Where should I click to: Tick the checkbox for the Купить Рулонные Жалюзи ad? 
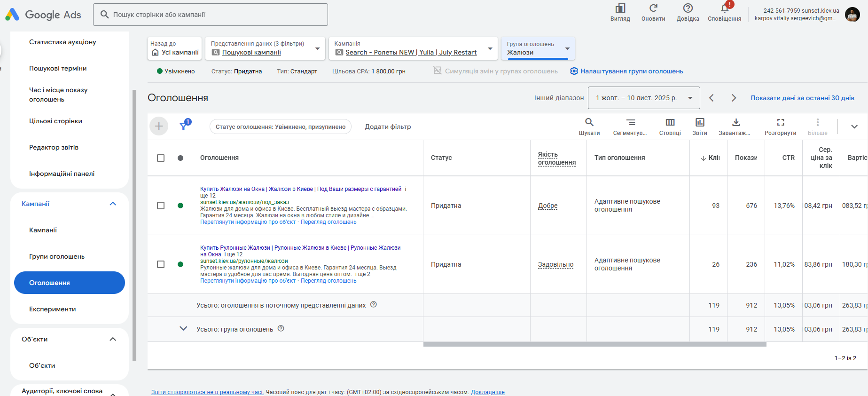click(161, 264)
